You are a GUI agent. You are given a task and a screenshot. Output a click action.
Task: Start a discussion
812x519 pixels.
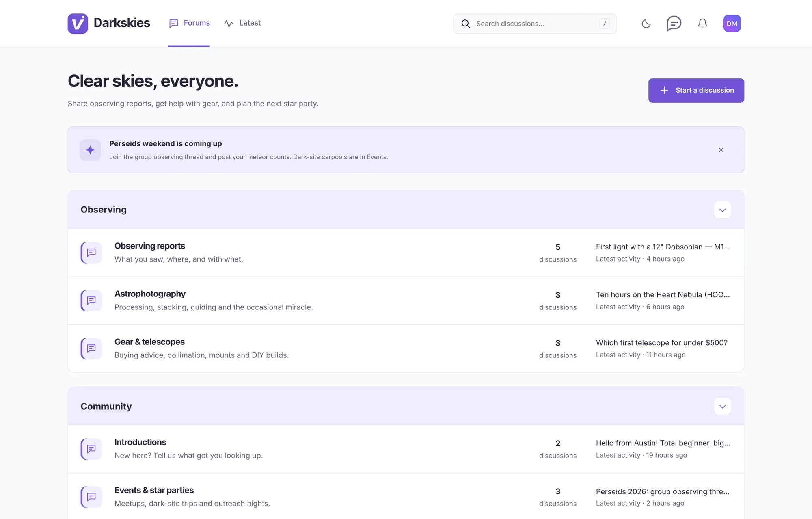(x=696, y=90)
